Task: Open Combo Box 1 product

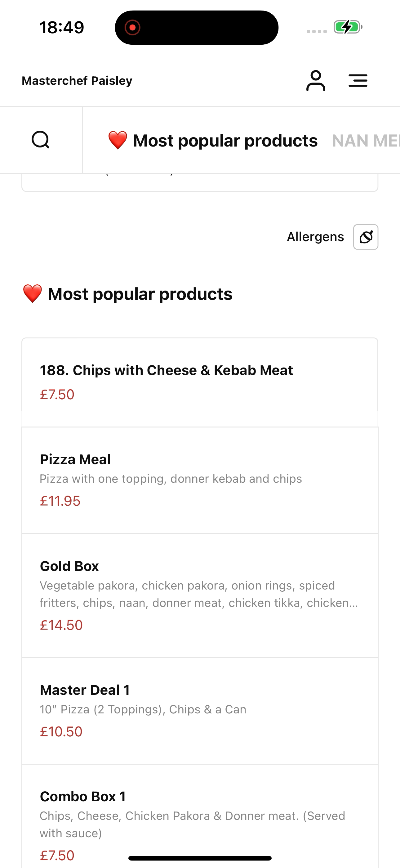Action: tap(200, 816)
